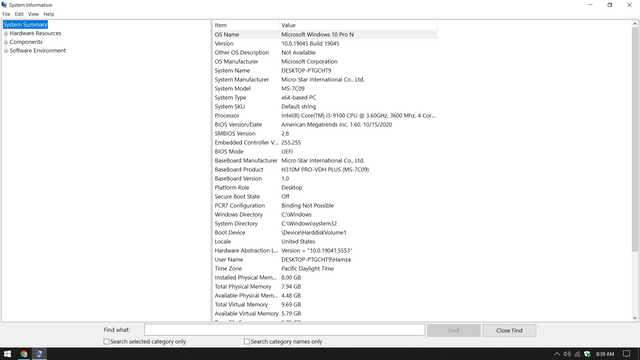Select SMBIOS Version row

pos(325,133)
